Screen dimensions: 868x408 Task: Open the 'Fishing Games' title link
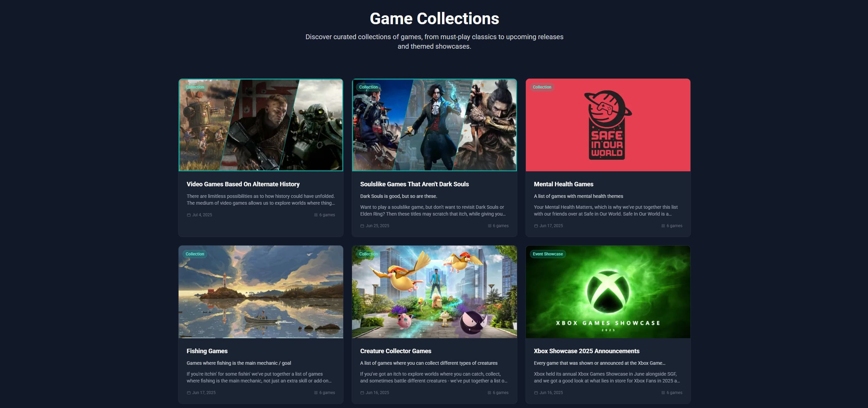(207, 351)
